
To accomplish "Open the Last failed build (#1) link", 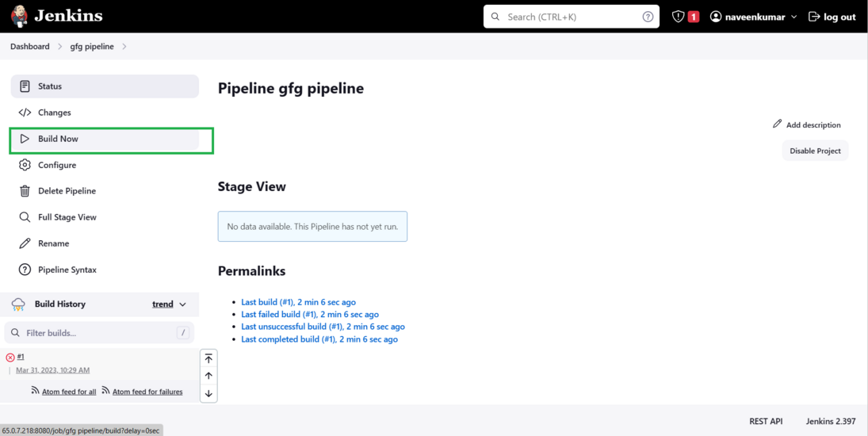I will coord(310,314).
